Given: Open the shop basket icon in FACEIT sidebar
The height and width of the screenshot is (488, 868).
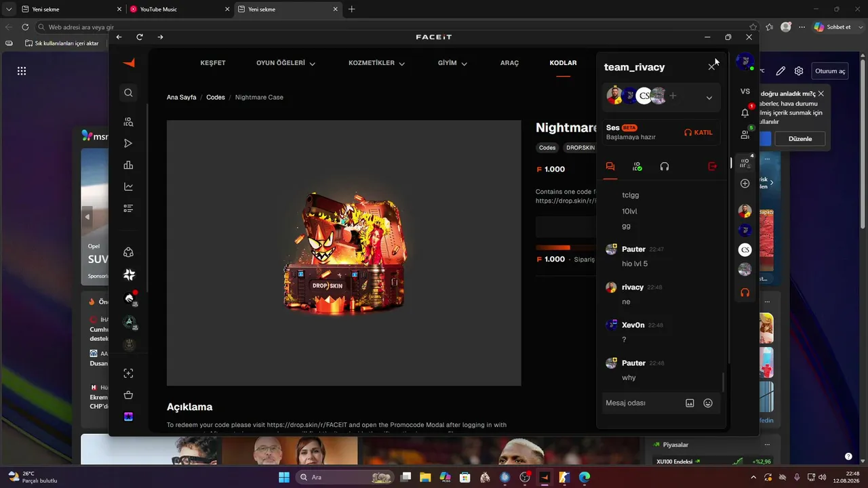Looking at the screenshot, I should [x=129, y=395].
